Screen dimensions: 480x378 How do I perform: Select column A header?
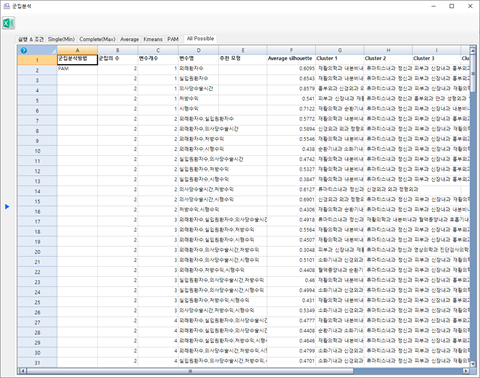[77, 50]
